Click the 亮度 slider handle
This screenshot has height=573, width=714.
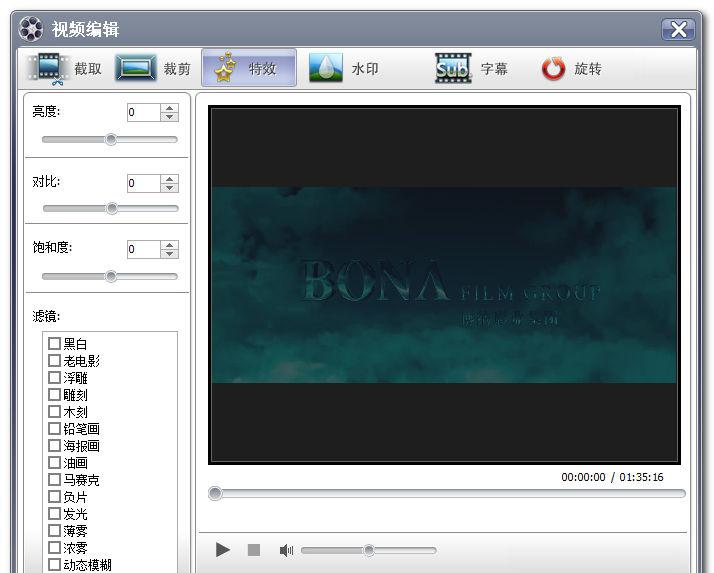tap(111, 139)
